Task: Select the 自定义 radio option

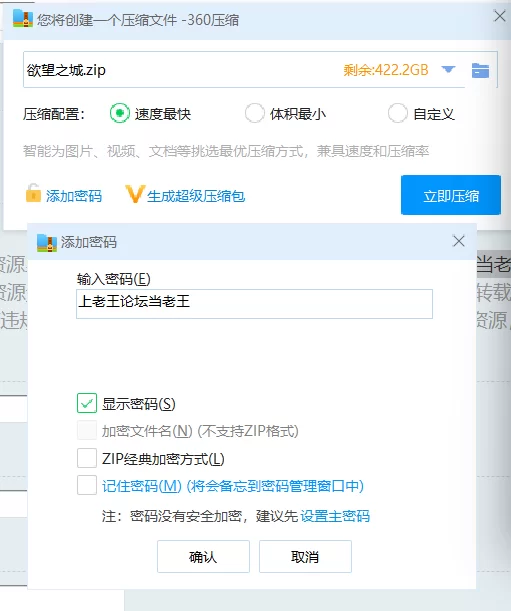Action: click(398, 113)
